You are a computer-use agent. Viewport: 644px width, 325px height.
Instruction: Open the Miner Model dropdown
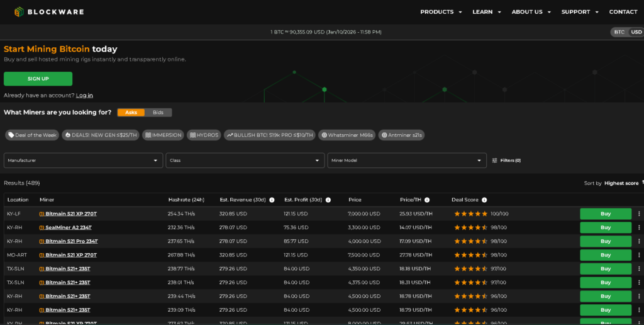(x=407, y=161)
